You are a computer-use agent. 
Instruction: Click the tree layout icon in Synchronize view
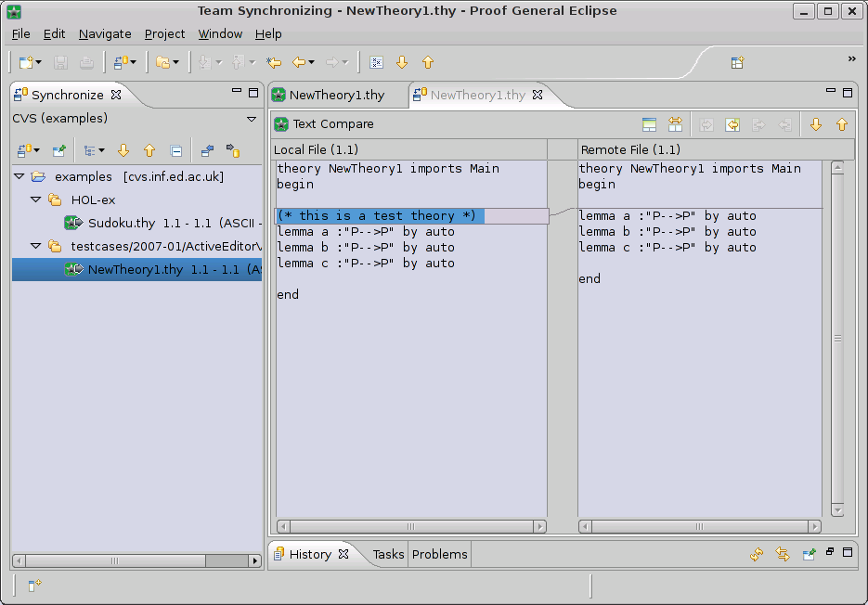pyautogui.click(x=90, y=150)
